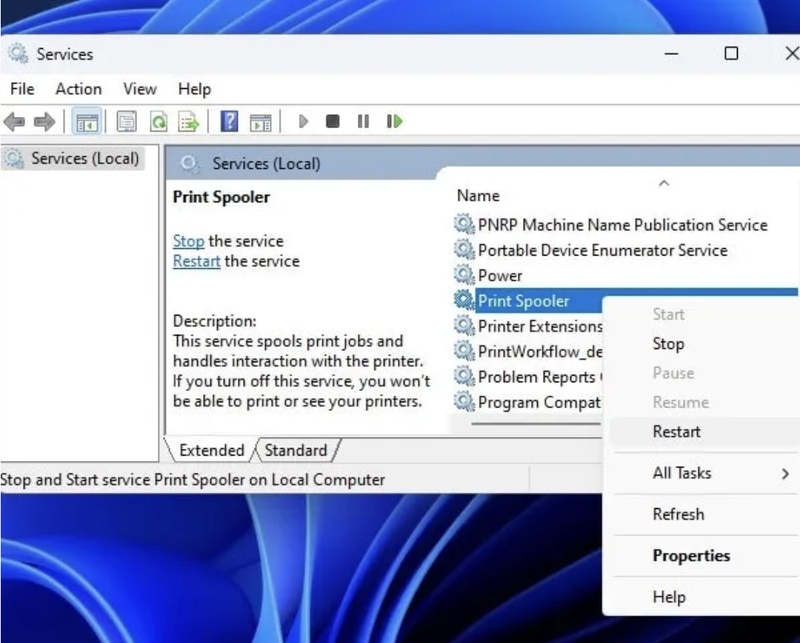The height and width of the screenshot is (643, 800).
Task: Click the Name column header
Action: point(478,195)
